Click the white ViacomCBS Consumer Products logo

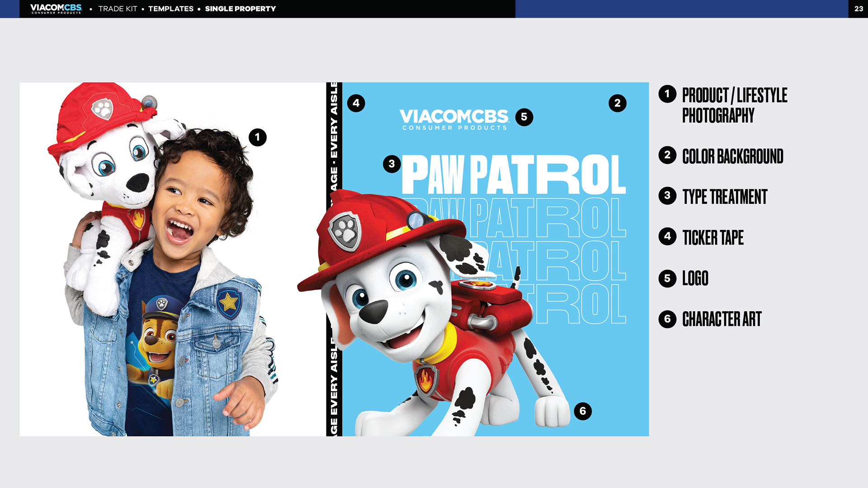click(x=454, y=119)
